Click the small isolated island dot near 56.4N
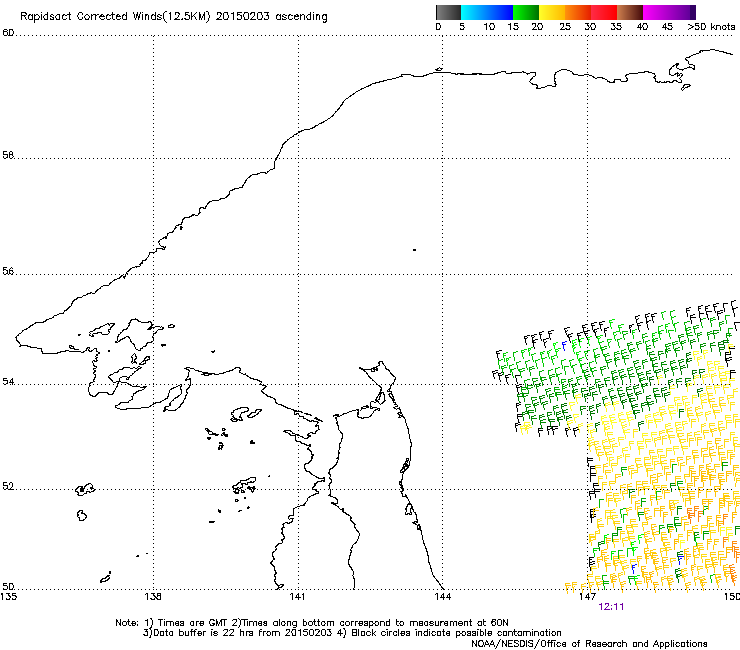740x650 pixels. click(x=414, y=250)
